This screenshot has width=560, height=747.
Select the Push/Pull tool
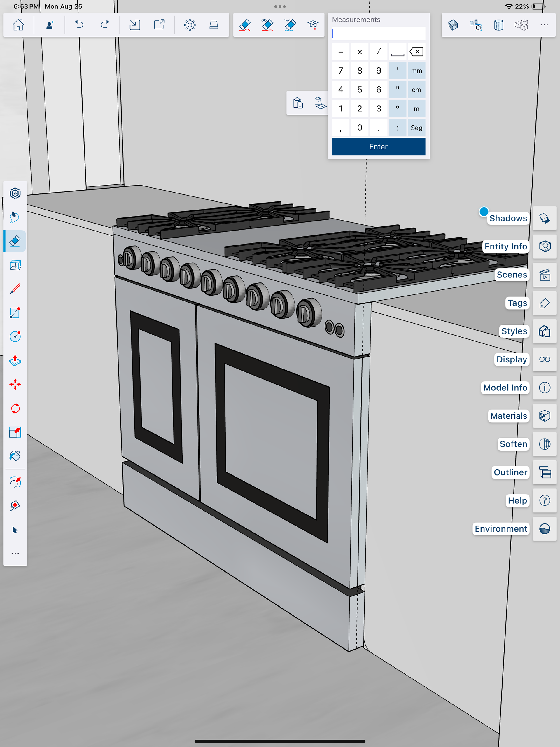pos(15,361)
